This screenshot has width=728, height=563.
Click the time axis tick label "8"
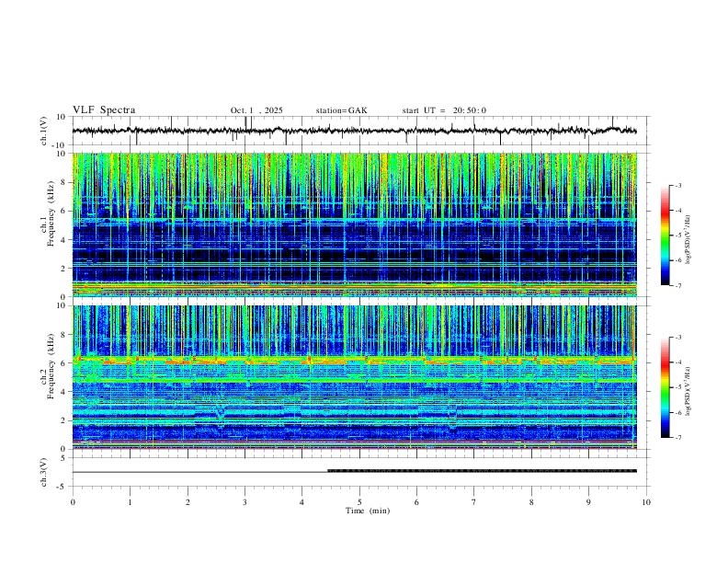tap(531, 502)
